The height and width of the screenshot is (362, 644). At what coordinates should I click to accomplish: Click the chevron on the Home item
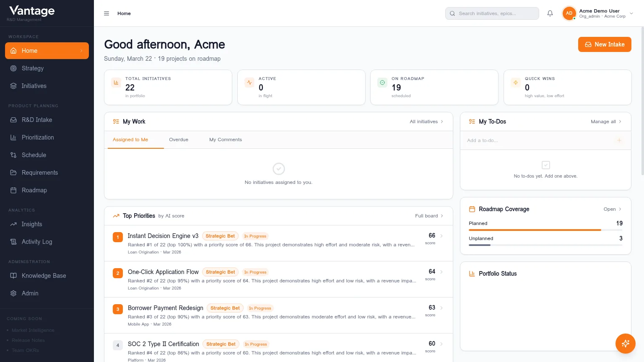click(x=81, y=51)
